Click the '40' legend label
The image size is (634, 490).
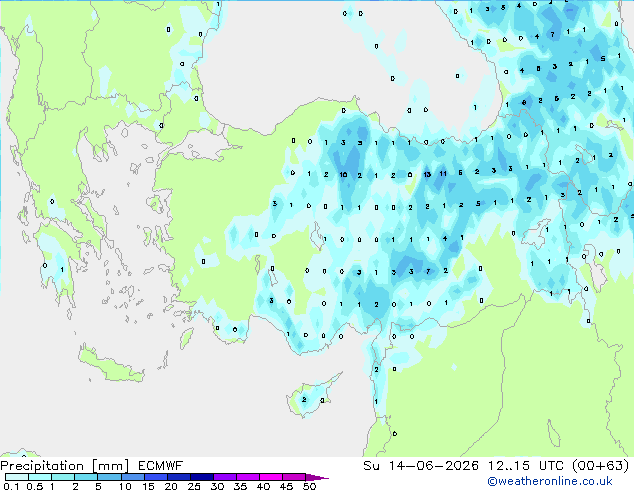[264, 486]
